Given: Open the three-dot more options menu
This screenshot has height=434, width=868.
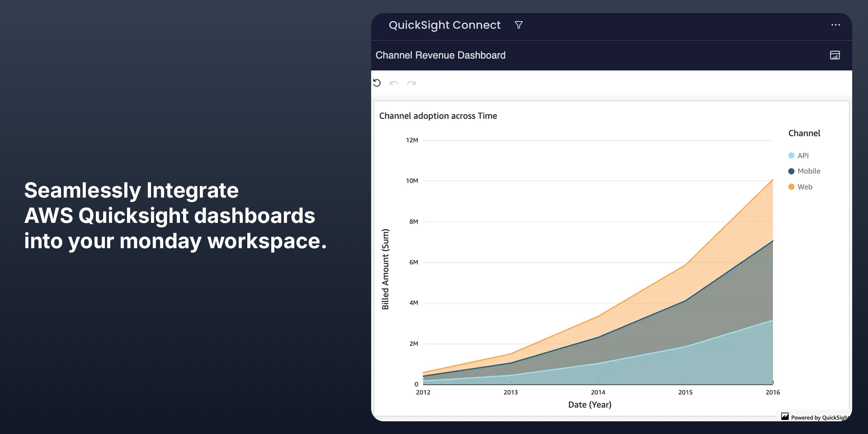Looking at the screenshot, I should click(x=835, y=25).
